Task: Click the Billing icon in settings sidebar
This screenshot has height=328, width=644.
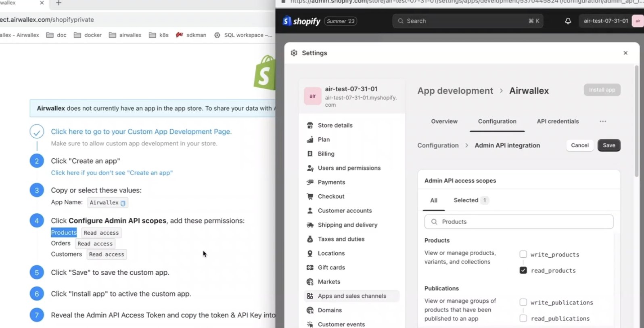Action: pos(310,154)
